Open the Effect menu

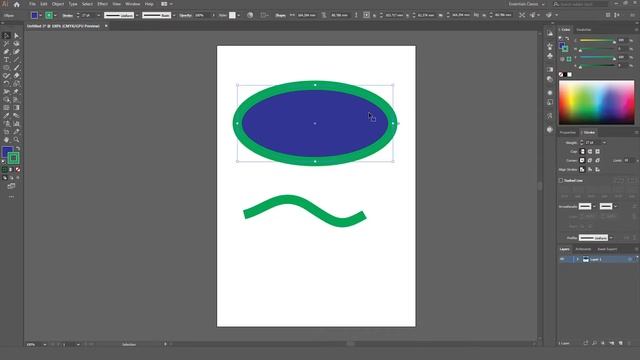102,4
